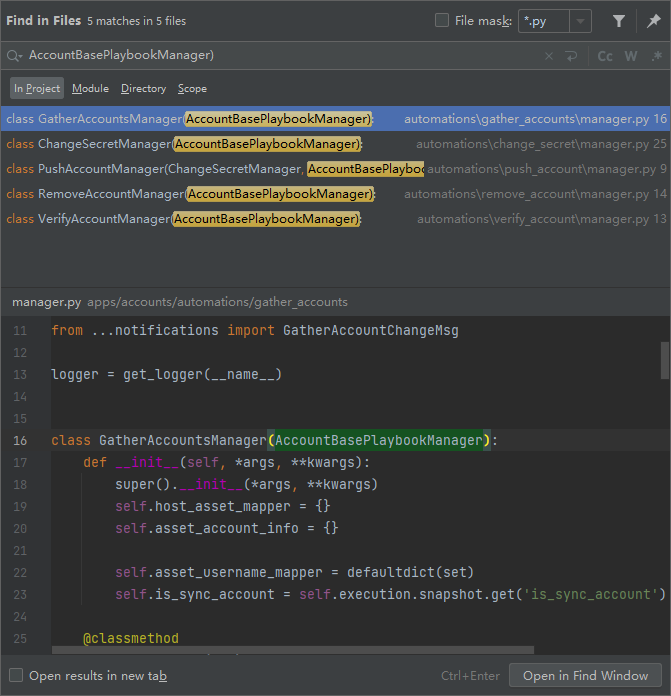Click the preview editor vertical scrollbar
Screen dimensions: 671x696
[x=665, y=360]
